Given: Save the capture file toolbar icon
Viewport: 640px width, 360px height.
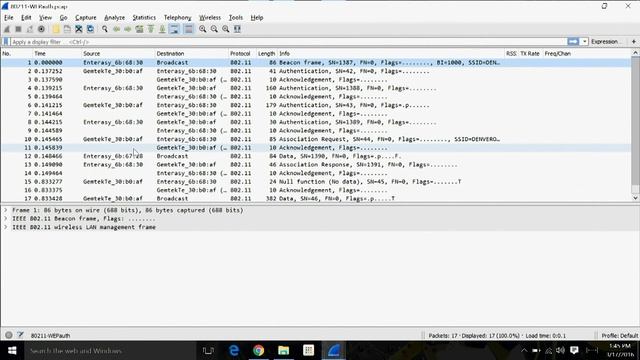Looking at the screenshot, I should pyautogui.click(x=67, y=29).
